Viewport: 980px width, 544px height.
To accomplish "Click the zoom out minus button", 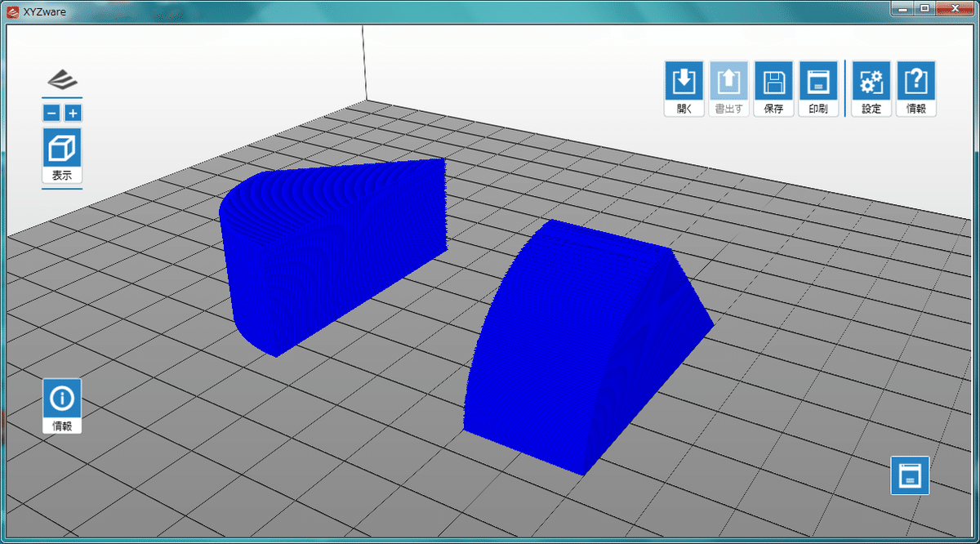I will click(51, 114).
